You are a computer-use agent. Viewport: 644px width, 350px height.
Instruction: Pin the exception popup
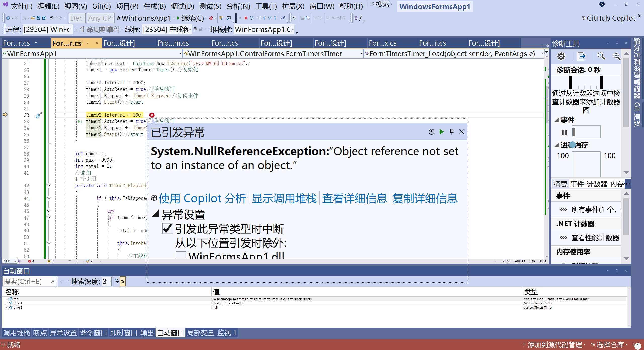[x=452, y=132]
